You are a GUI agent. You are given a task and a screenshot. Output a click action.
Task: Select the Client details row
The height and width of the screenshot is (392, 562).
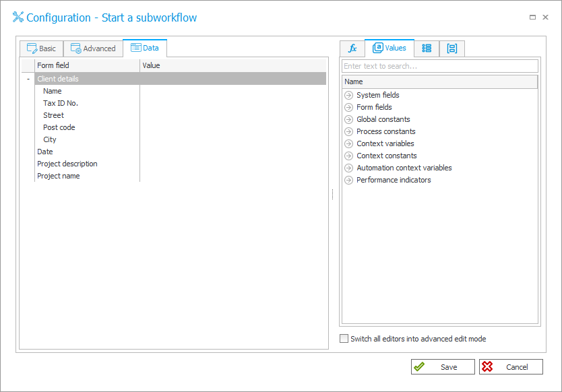coord(181,79)
